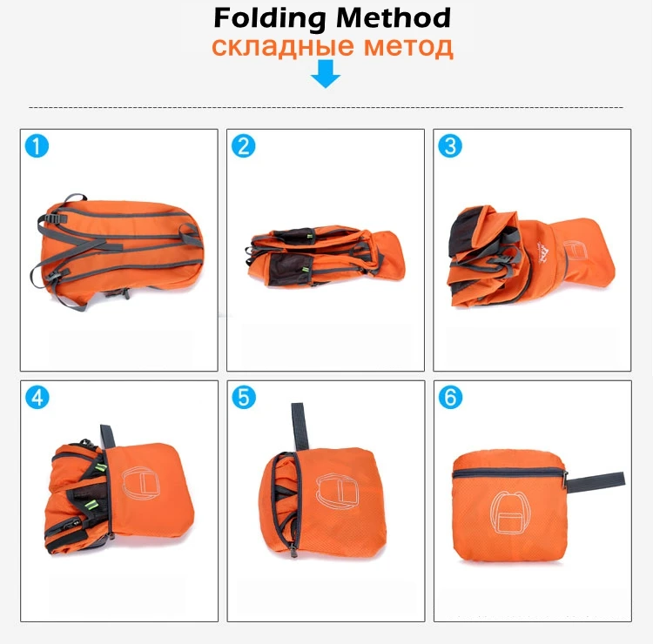The height and width of the screenshot is (644, 653).
Task: Select the step 4 stuffing pouch photo
Action: 119,491
